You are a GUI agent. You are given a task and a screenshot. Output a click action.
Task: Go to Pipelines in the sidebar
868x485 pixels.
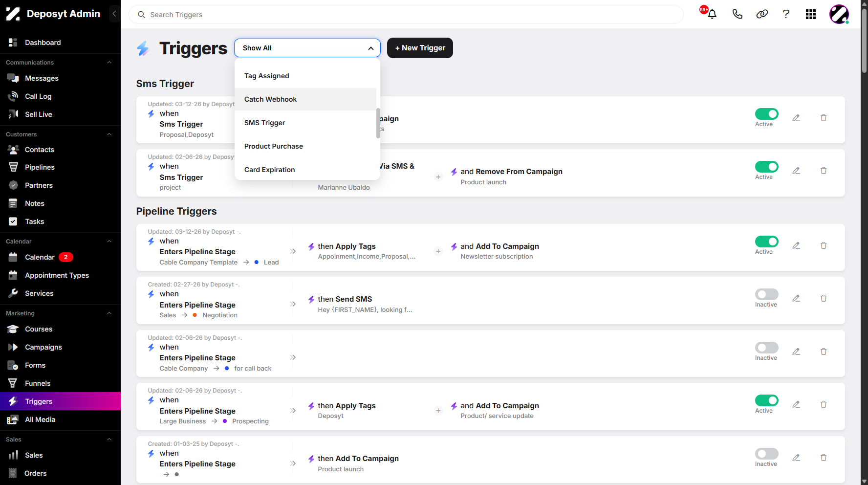60,167
